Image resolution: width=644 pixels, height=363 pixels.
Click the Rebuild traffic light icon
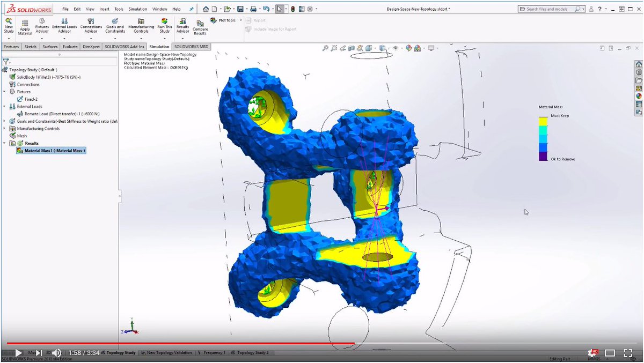pyautogui.click(x=292, y=9)
